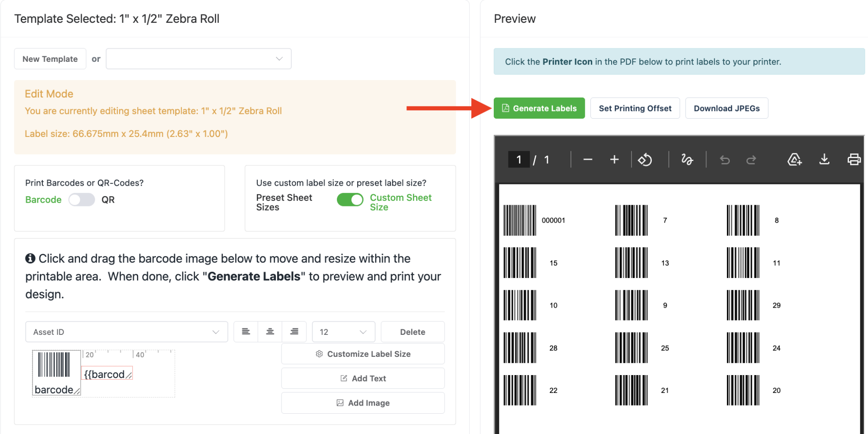Viewport: 868px width, 434px height.
Task: Zoom out in the PDF viewer
Action: click(x=587, y=160)
